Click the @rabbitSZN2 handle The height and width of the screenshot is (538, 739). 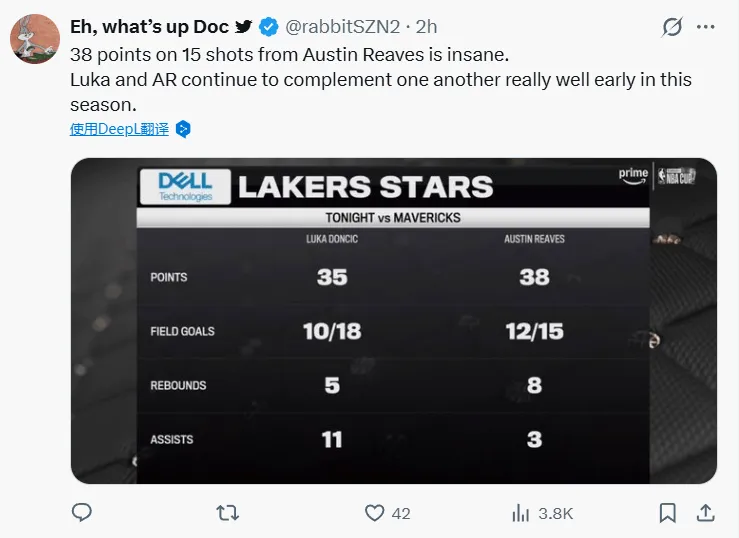click(343, 27)
